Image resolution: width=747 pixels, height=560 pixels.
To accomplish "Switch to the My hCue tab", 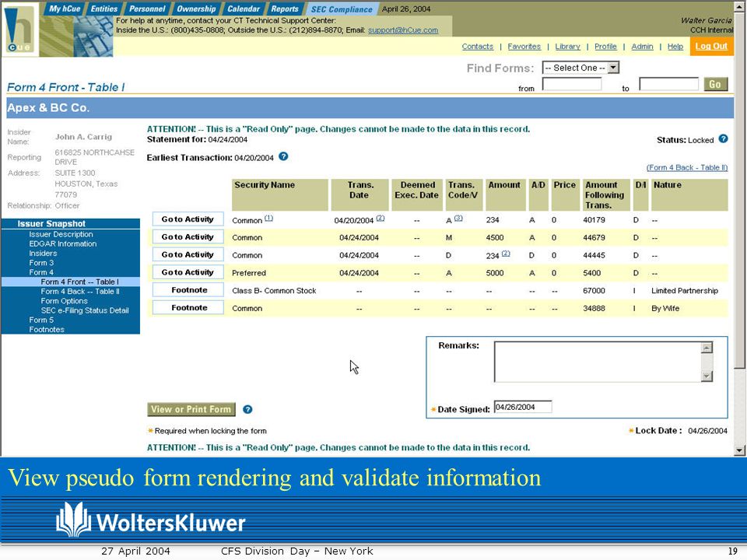I will pyautogui.click(x=65, y=9).
